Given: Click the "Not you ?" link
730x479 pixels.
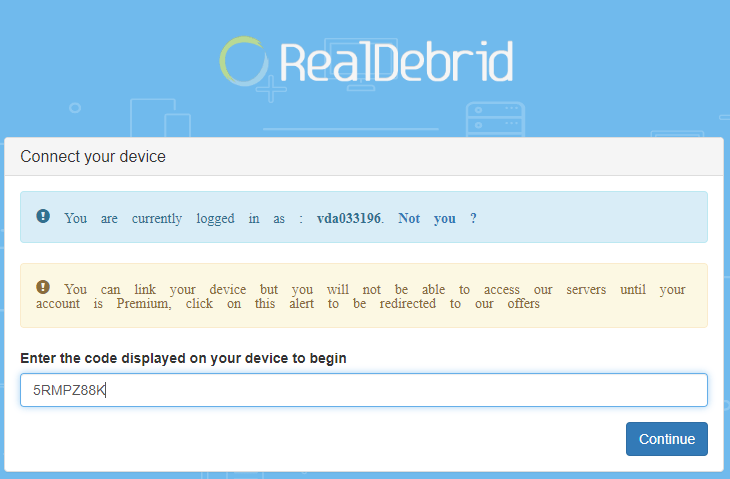Looking at the screenshot, I should coord(437,218).
